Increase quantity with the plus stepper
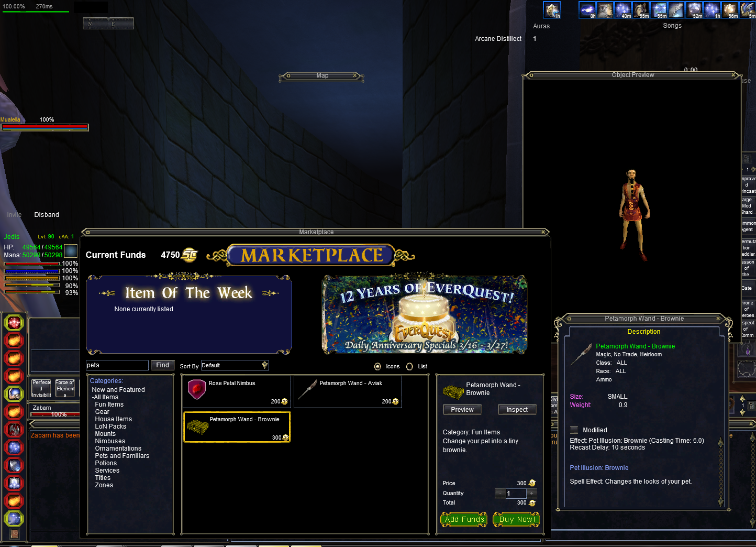The height and width of the screenshot is (547, 756). 531,493
